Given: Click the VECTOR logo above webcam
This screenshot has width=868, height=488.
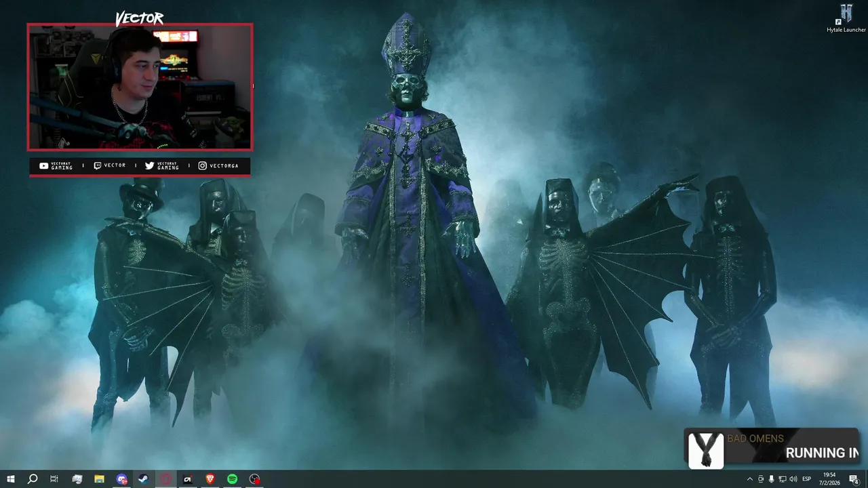Looking at the screenshot, I should click(x=139, y=18).
